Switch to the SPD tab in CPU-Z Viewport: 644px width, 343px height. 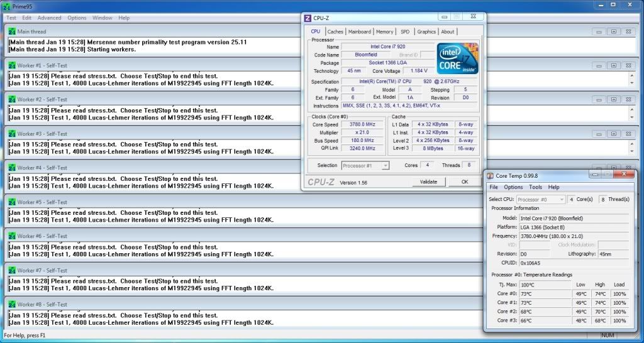405,31
